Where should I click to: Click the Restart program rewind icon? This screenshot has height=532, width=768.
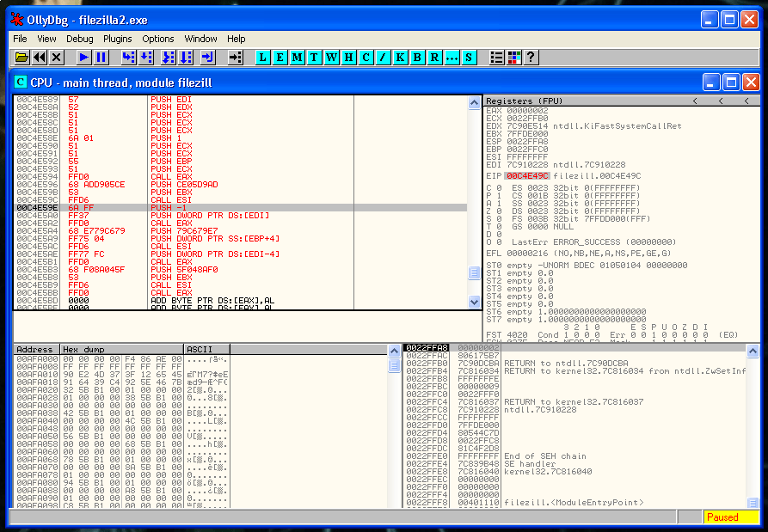pyautogui.click(x=40, y=58)
